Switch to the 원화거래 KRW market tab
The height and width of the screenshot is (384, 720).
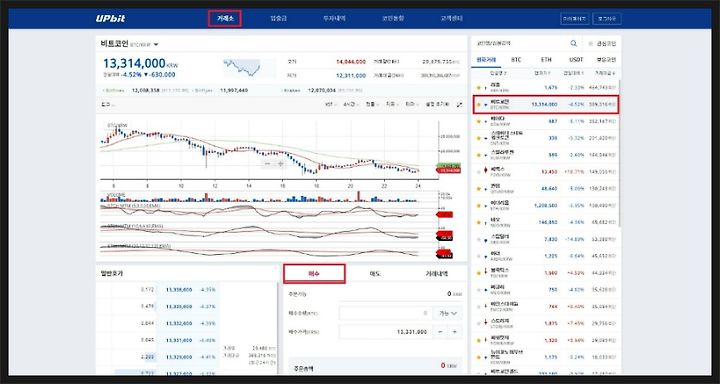[x=486, y=60]
